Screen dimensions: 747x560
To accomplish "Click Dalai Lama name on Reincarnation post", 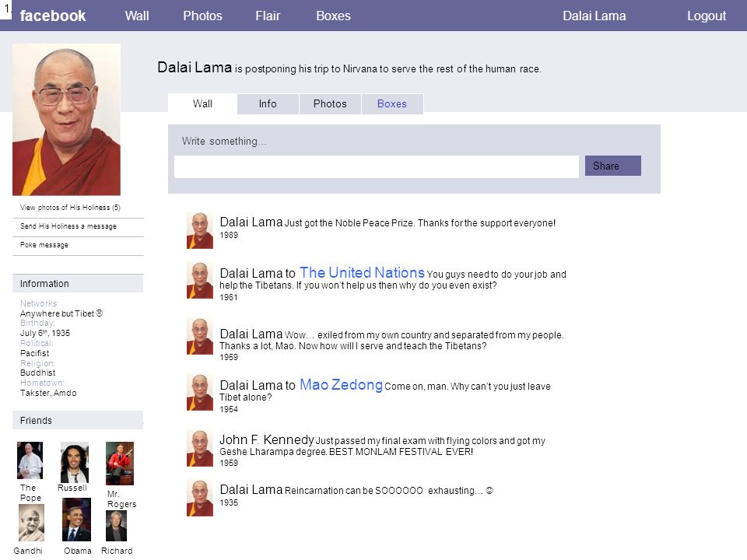I will [x=251, y=489].
